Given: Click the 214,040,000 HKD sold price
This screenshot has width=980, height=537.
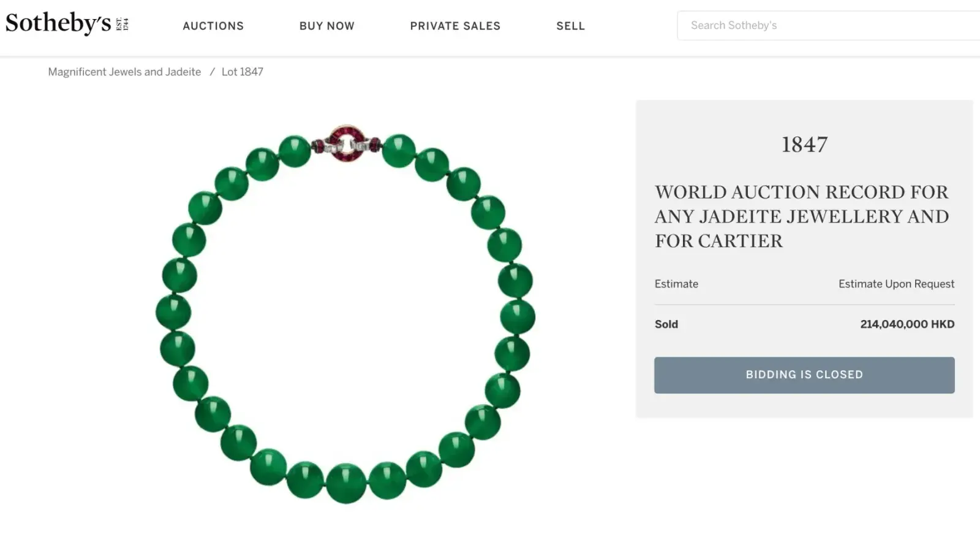Looking at the screenshot, I should 907,324.
